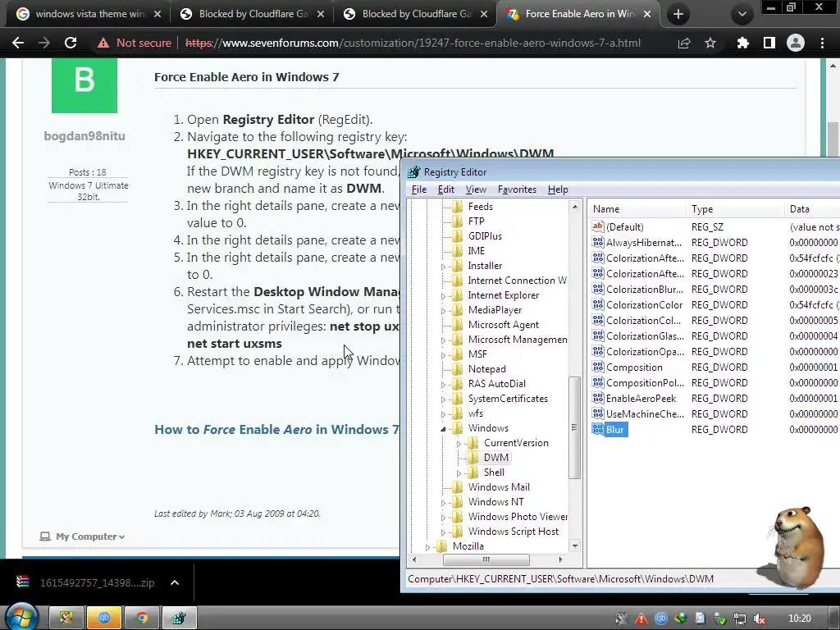
Task: Select the AlwaysHibernat... DWORD icon
Action: [598, 242]
